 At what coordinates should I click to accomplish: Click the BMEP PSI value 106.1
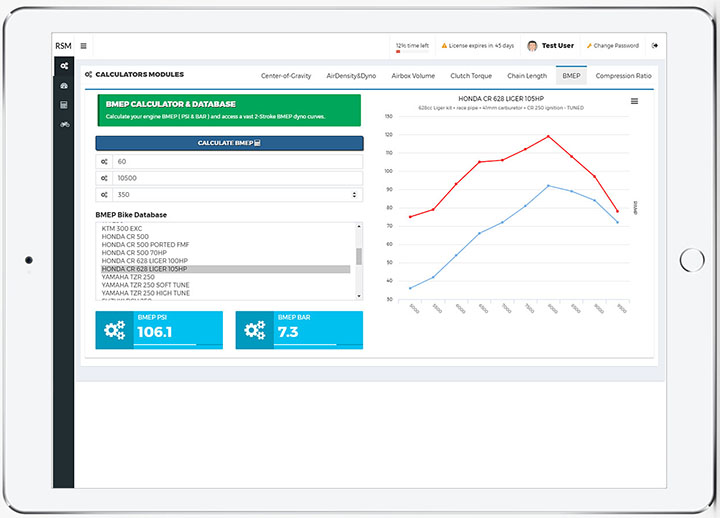pos(154,332)
